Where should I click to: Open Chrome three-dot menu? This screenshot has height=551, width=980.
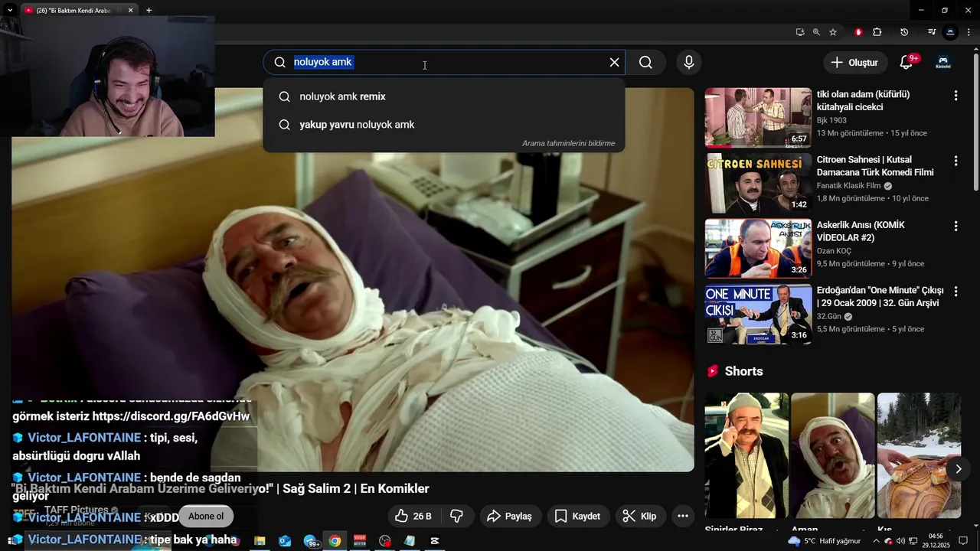click(969, 32)
